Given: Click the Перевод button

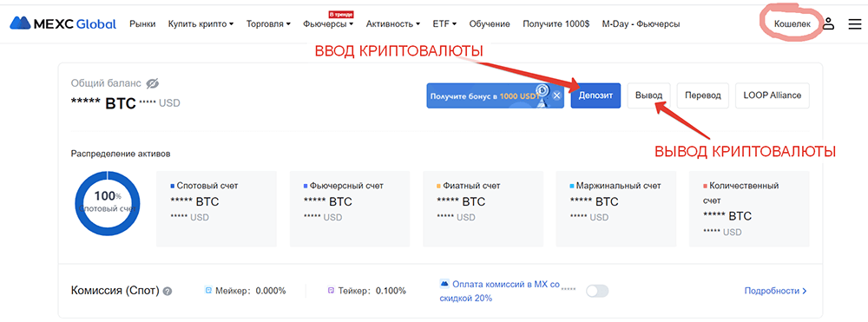Looking at the screenshot, I should (x=702, y=95).
